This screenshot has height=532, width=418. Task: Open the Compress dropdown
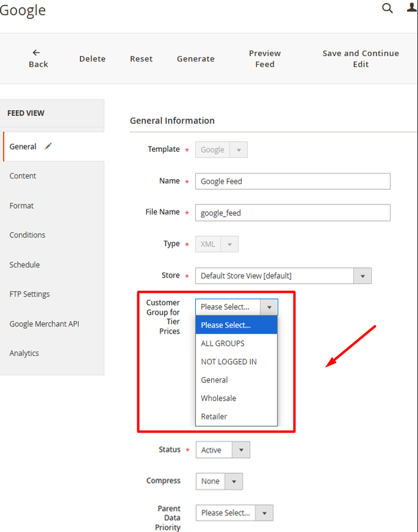pyautogui.click(x=219, y=481)
